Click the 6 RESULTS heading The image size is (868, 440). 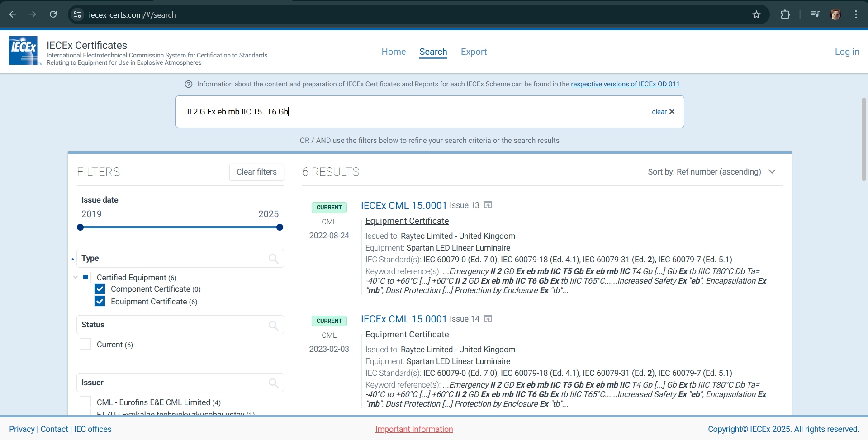click(x=331, y=172)
